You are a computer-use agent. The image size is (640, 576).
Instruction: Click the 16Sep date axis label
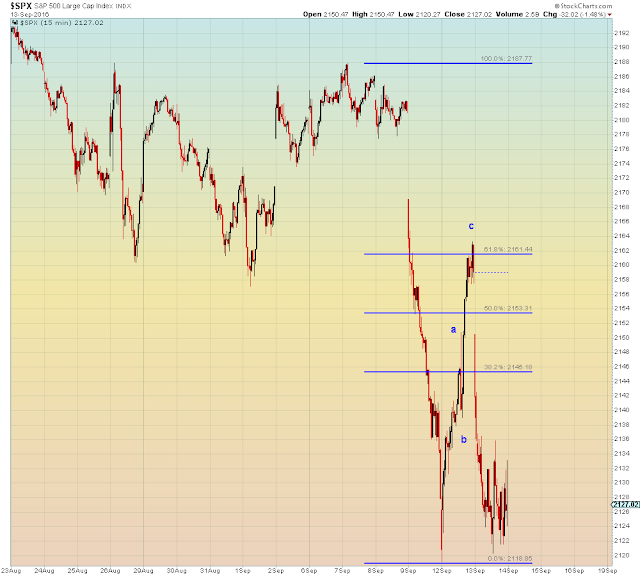[x=574, y=571]
